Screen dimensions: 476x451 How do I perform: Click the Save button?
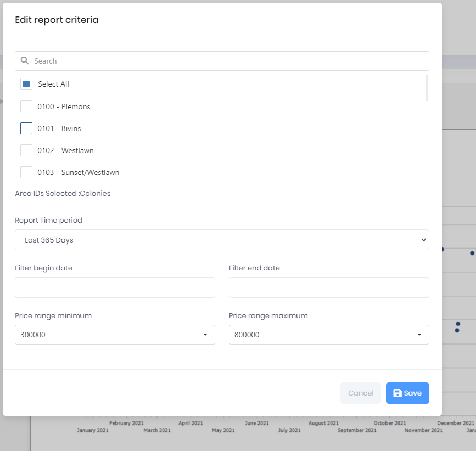[x=407, y=393]
